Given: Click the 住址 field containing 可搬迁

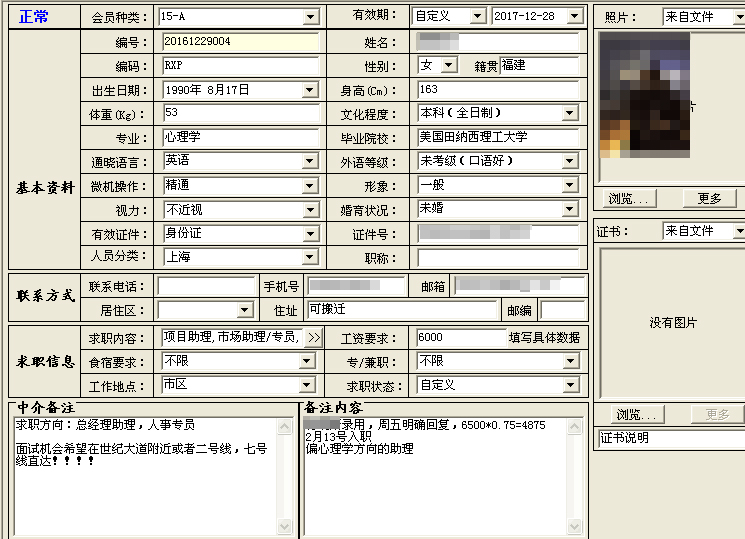Looking at the screenshot, I should pos(402,310).
